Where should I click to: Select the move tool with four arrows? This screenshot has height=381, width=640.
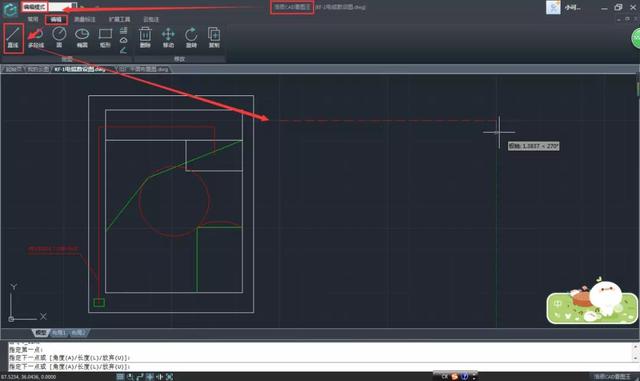[x=168, y=38]
